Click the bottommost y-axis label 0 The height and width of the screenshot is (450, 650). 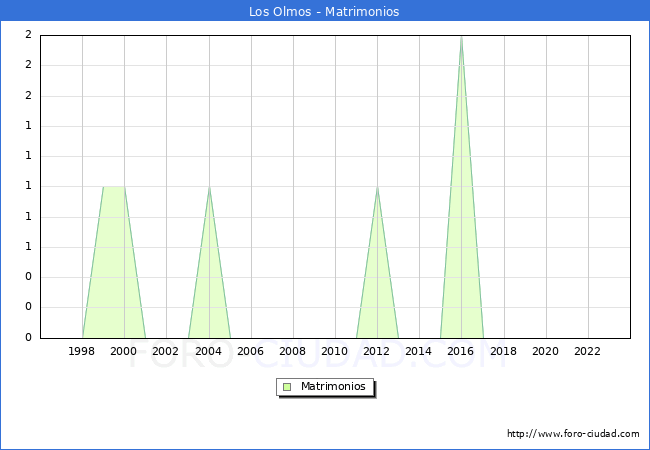[28, 338]
